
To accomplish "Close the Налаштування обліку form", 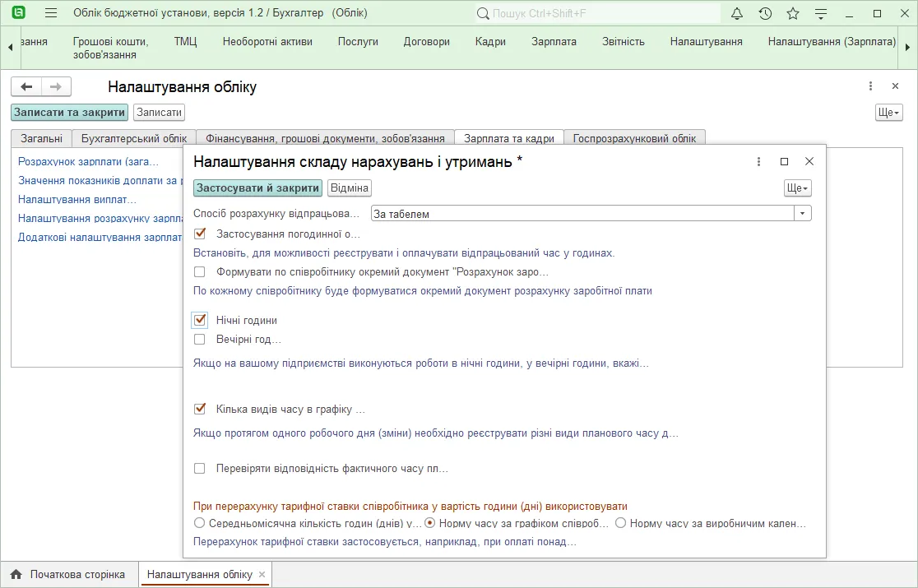I will pyautogui.click(x=895, y=86).
